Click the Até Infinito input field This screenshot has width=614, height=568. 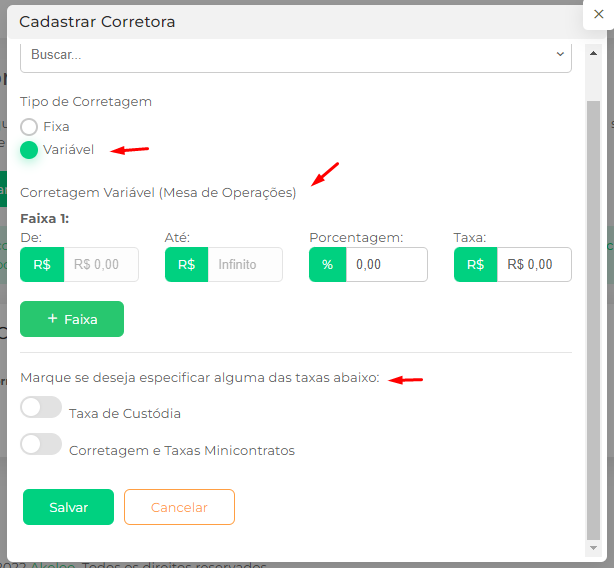pyautogui.click(x=245, y=265)
